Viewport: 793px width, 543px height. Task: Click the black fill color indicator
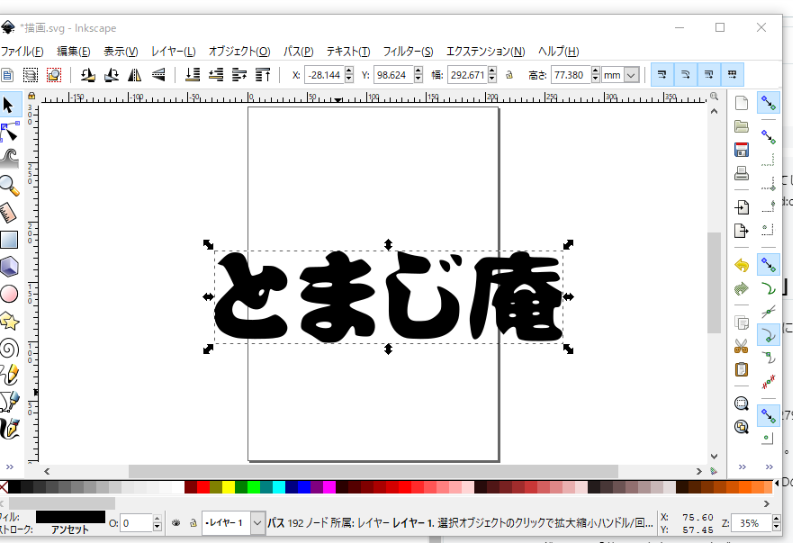[x=70, y=517]
